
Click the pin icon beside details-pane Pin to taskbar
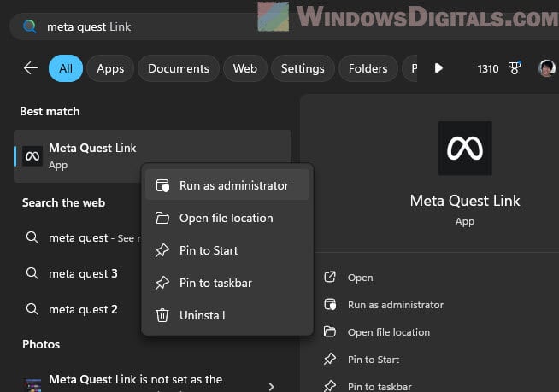click(330, 386)
